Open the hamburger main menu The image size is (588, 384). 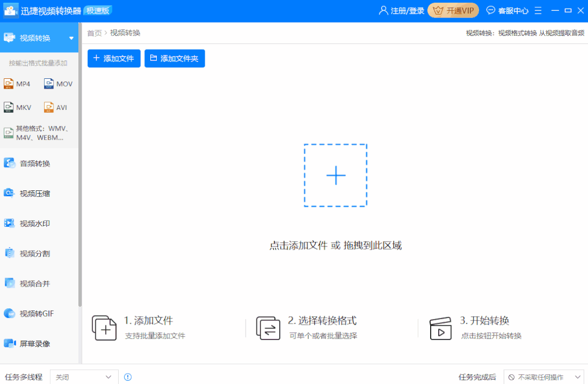538,10
